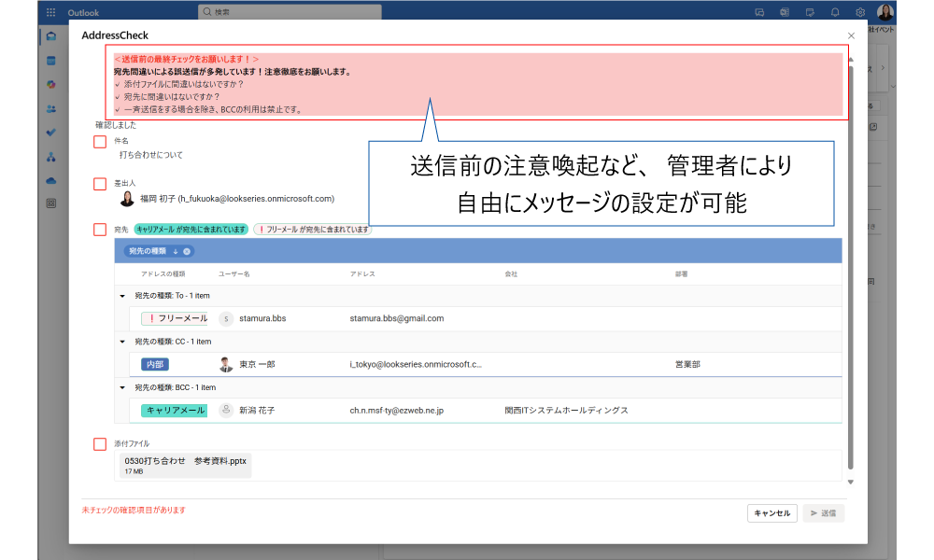Open the Mail icon in left sidebar
The width and height of the screenshot is (934, 560).
pos(51,36)
